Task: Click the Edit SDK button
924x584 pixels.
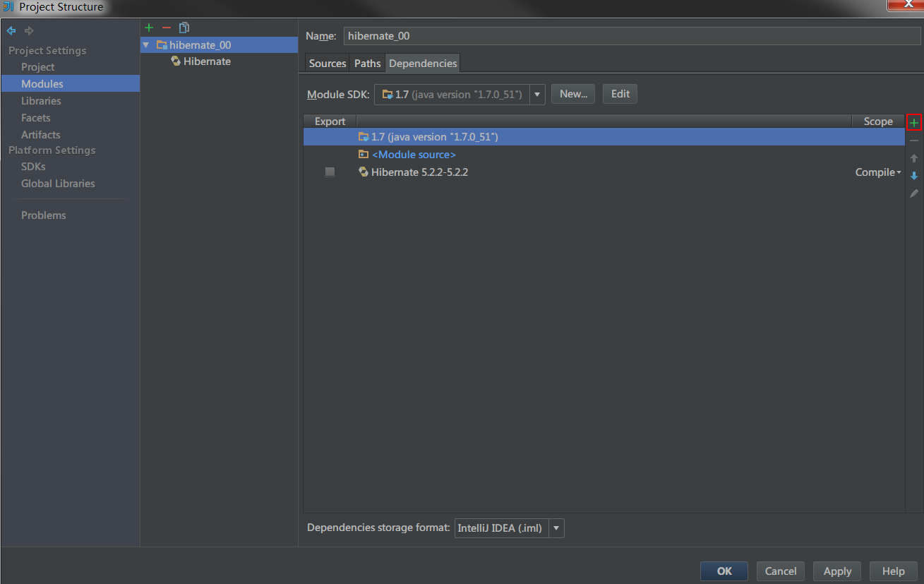Action: [x=620, y=94]
